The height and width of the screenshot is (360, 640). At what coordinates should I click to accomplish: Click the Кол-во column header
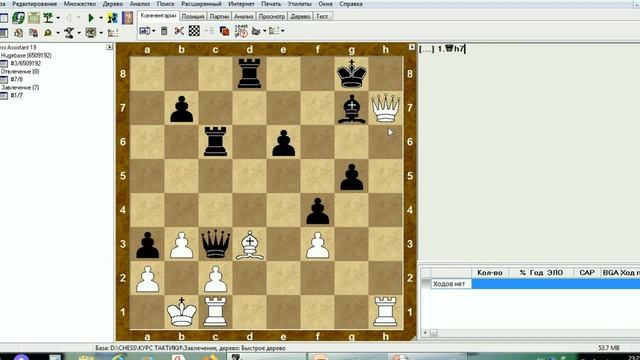490,273
